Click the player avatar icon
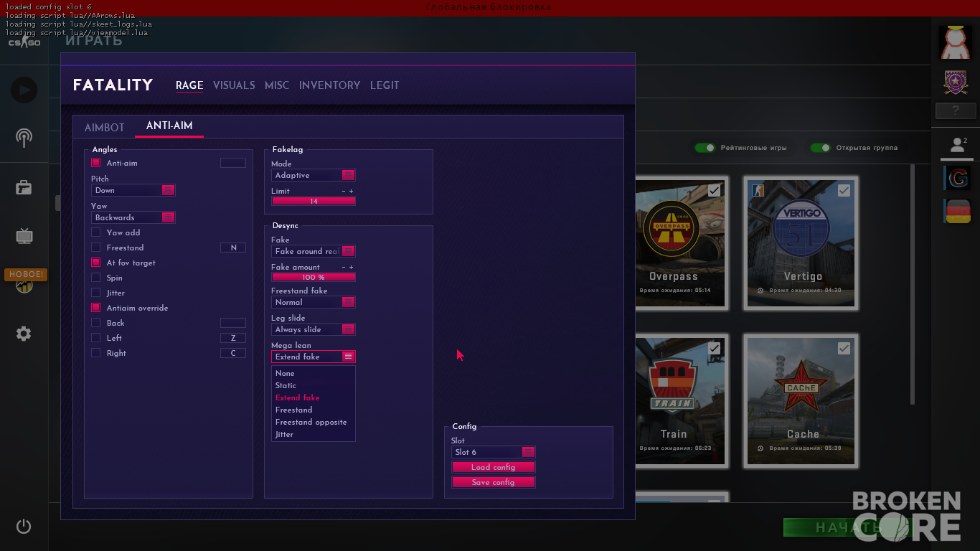This screenshot has width=980, height=551. click(x=955, y=42)
